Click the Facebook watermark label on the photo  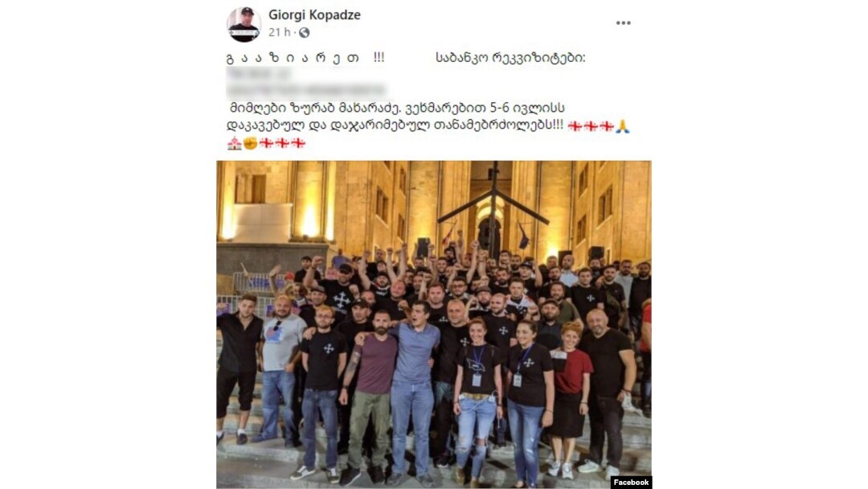(631, 483)
